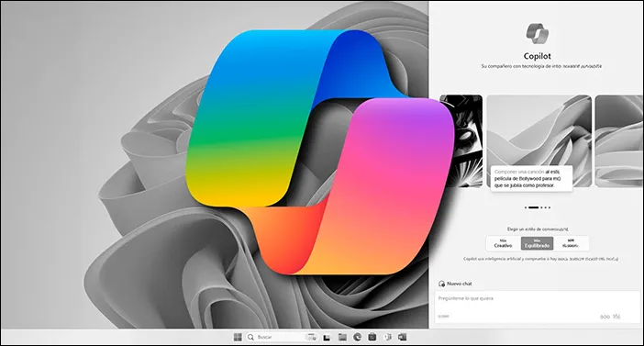Screen dimensions: 644x346
Task: Select the Más Equilibrado conversation style
Action: click(537, 243)
